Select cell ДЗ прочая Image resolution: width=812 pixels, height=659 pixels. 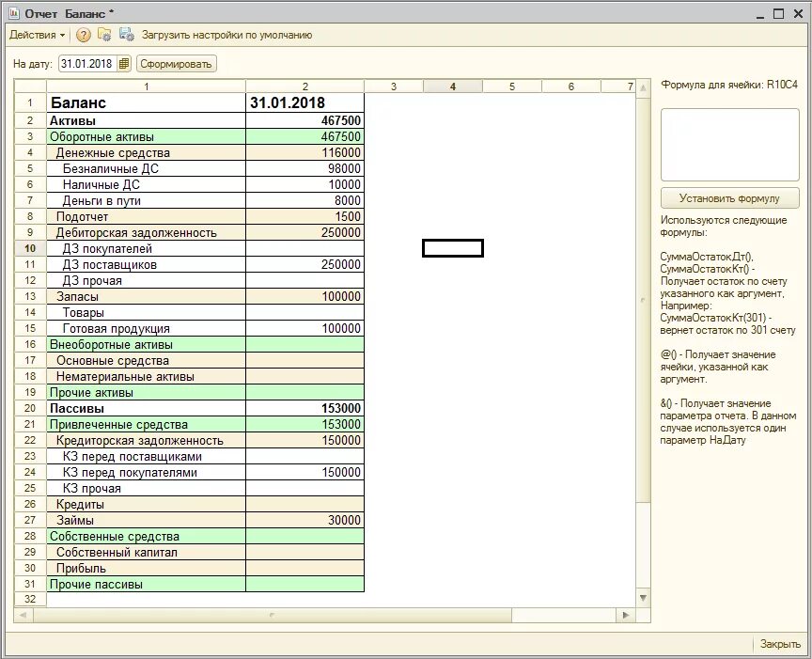(146, 281)
